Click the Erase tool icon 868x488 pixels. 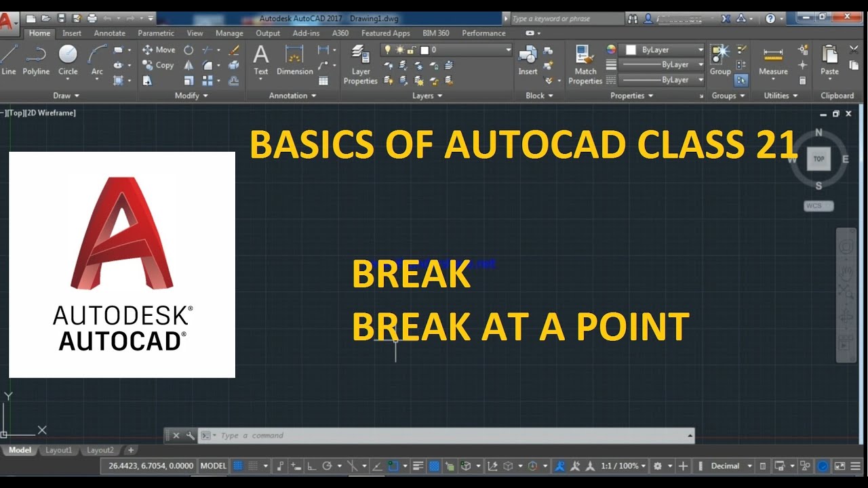click(x=234, y=49)
